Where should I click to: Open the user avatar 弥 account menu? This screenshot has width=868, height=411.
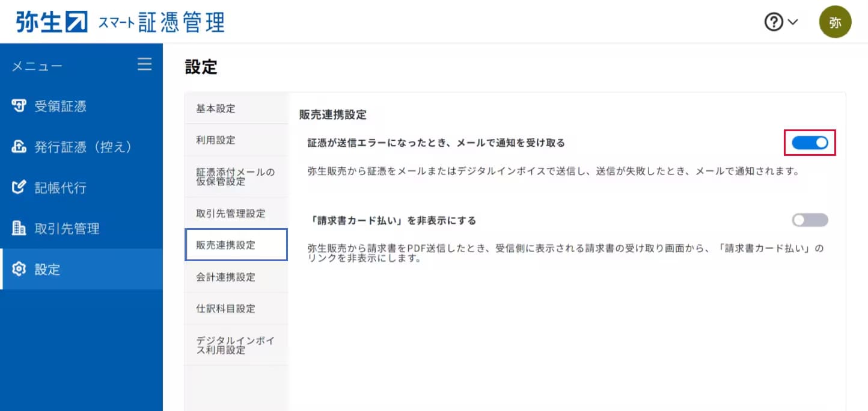click(835, 22)
